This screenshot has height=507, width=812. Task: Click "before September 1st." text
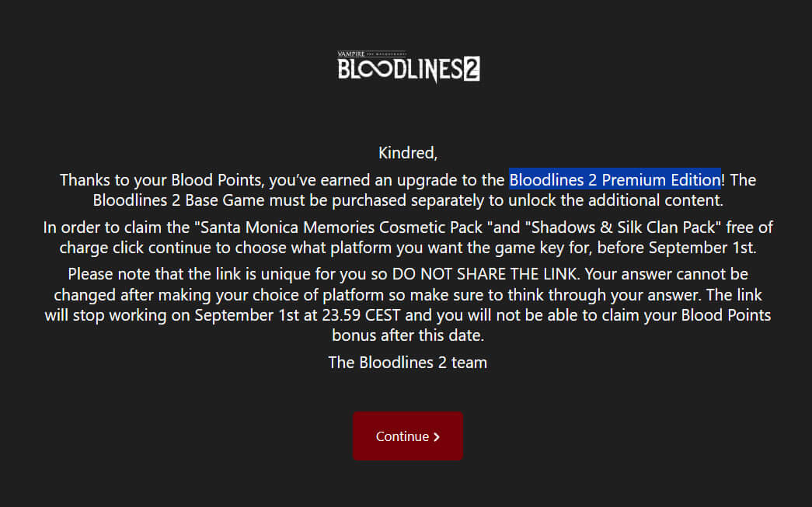point(677,248)
